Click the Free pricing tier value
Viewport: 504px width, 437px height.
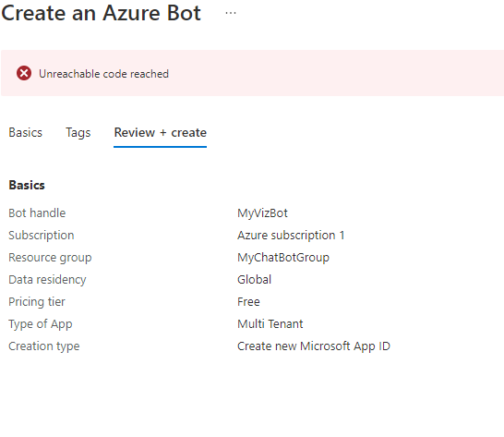[248, 301]
